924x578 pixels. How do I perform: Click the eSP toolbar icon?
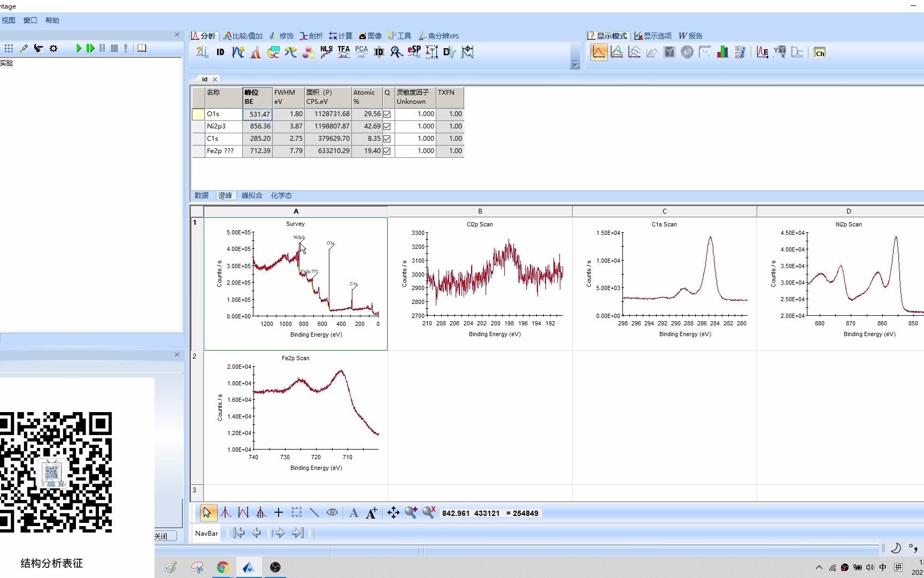414,52
